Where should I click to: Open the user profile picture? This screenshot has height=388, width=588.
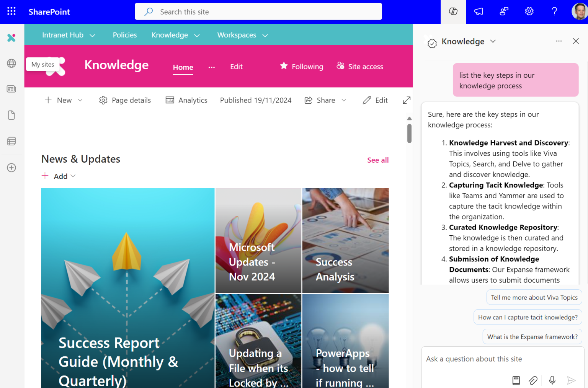point(580,11)
